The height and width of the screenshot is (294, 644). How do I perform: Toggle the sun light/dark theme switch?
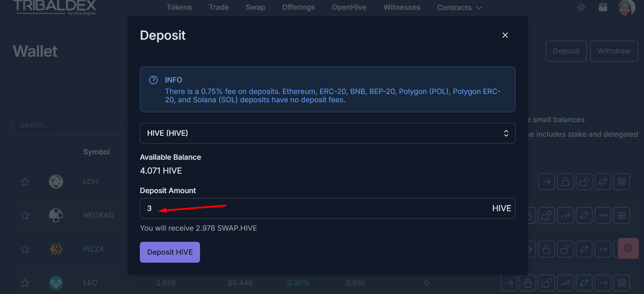coord(581,7)
